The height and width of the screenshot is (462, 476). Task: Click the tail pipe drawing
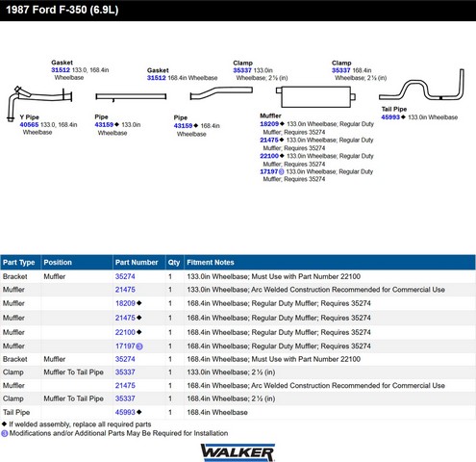(421, 85)
